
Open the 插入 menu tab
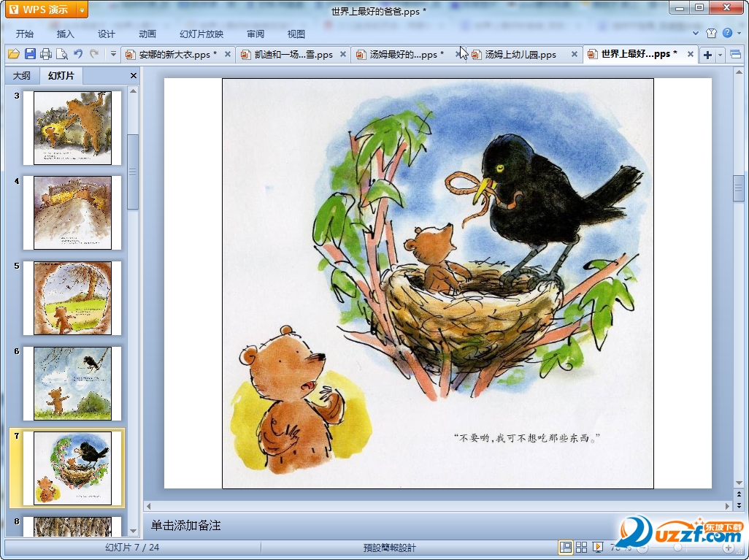(x=66, y=34)
